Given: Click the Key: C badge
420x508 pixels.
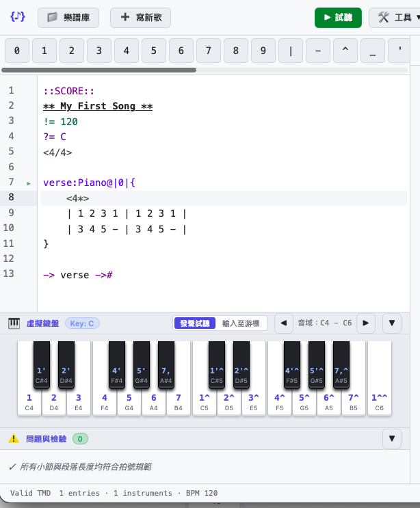Looking at the screenshot, I should pyautogui.click(x=82, y=323).
